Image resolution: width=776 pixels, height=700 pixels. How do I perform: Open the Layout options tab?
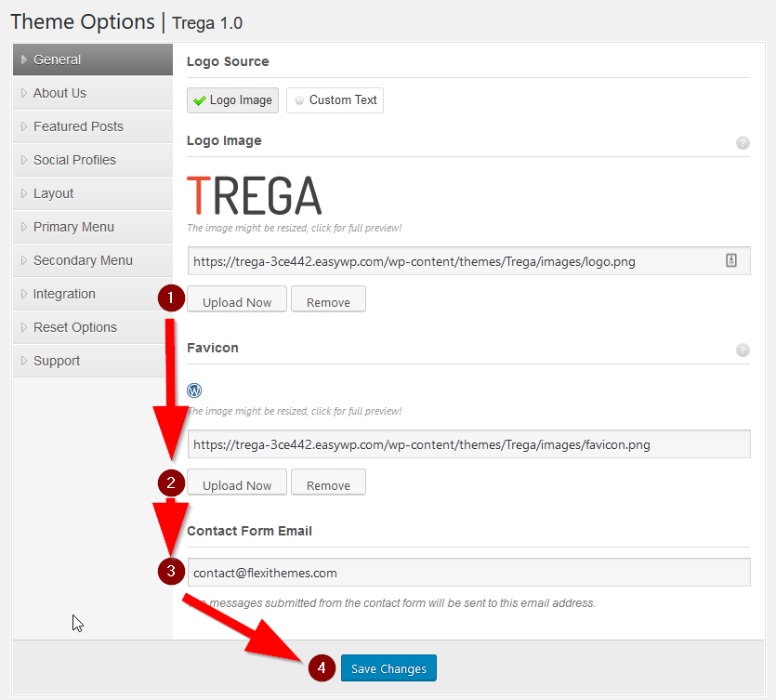(x=93, y=193)
